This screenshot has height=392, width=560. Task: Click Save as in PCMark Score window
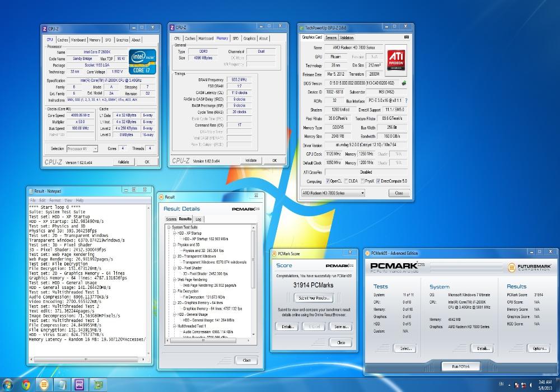pos(340,326)
